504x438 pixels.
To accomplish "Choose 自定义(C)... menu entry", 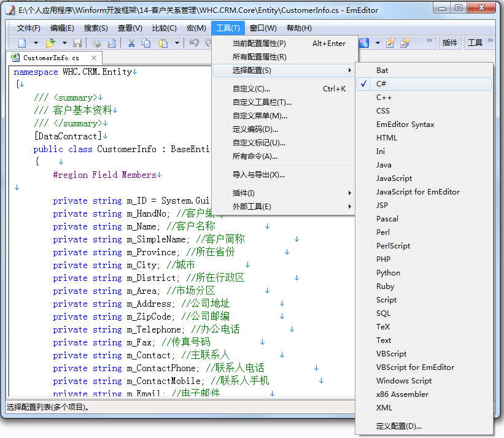I will tap(284, 89).
